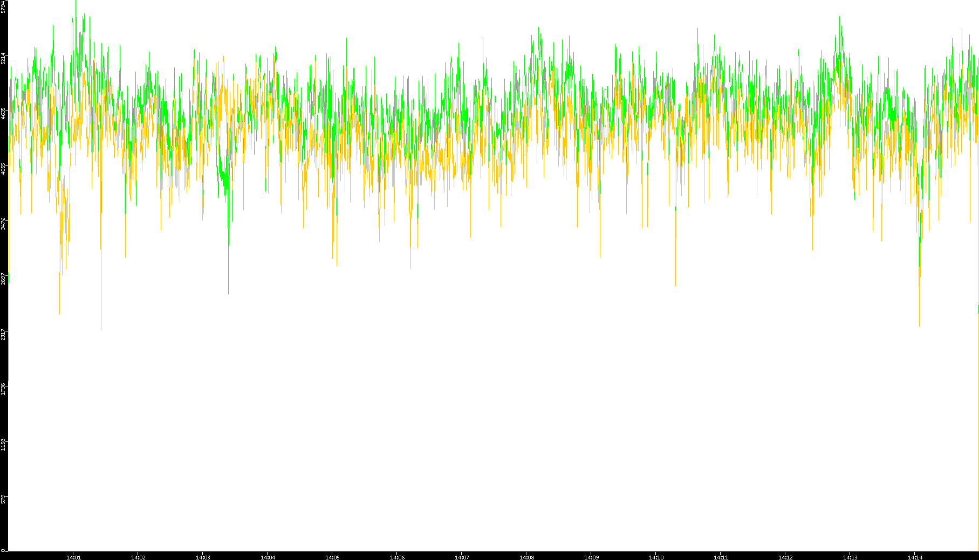Click the 579 y-axis label

pyautogui.click(x=3, y=499)
